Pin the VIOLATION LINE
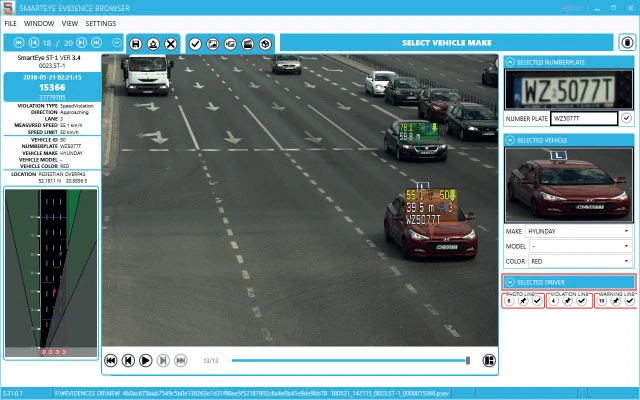This screenshot has width=640, height=400. coord(567,301)
